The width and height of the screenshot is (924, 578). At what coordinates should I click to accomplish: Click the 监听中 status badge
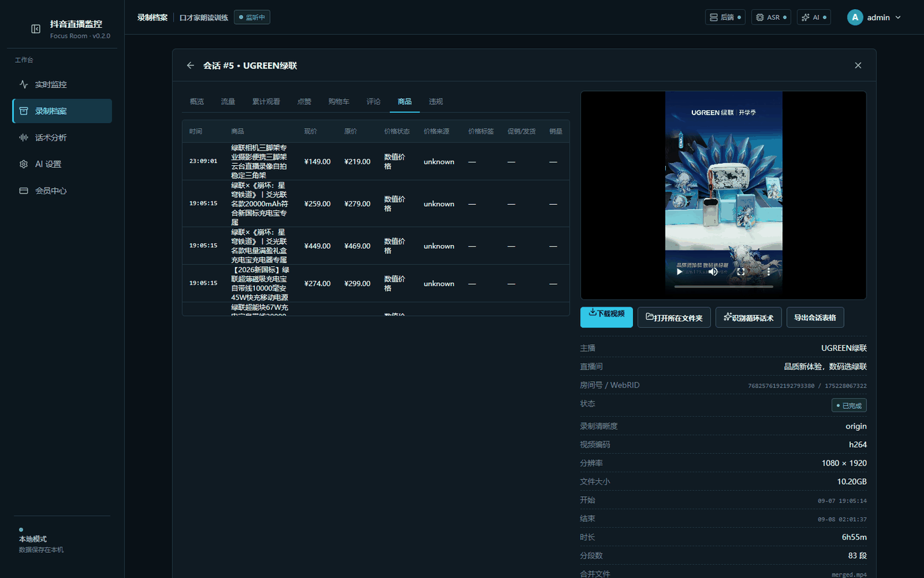[x=252, y=17]
